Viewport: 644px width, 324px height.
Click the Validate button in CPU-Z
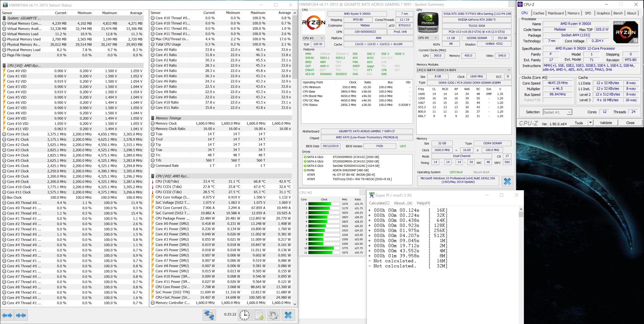pos(606,123)
